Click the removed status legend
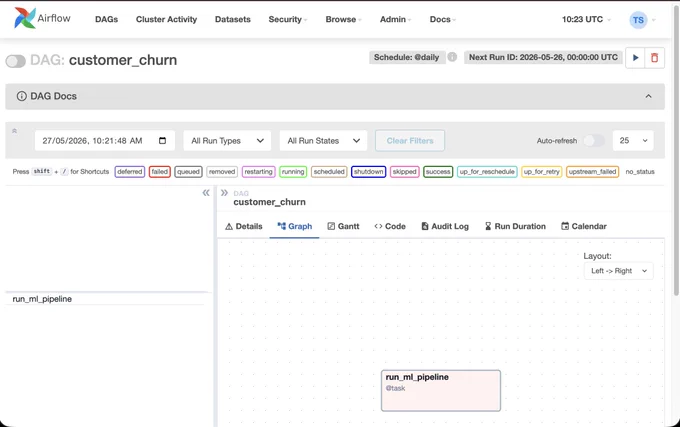 tap(222, 172)
